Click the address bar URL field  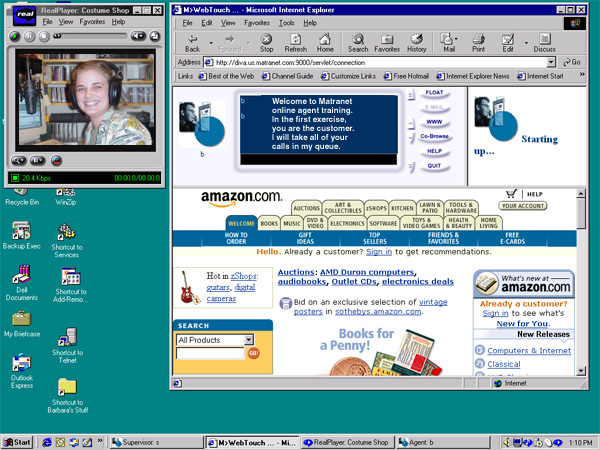click(375, 62)
